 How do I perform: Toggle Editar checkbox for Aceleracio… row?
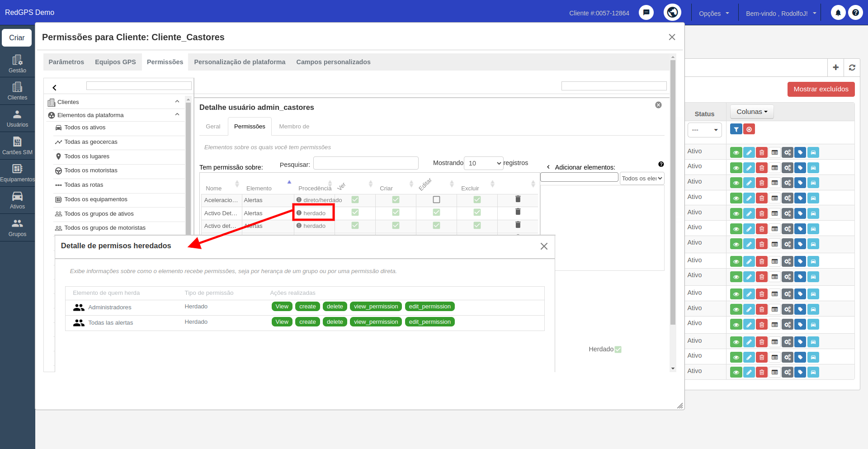436,199
